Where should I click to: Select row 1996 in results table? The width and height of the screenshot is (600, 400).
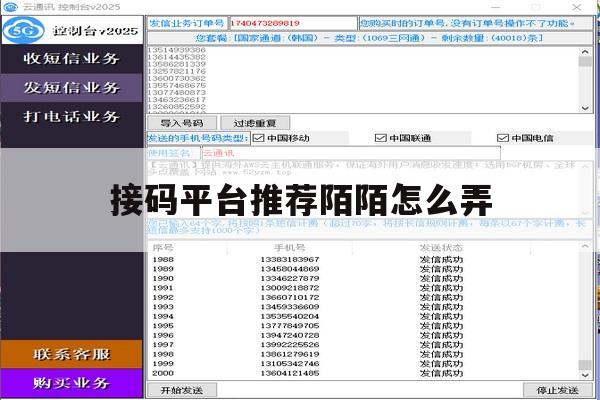pos(364,335)
